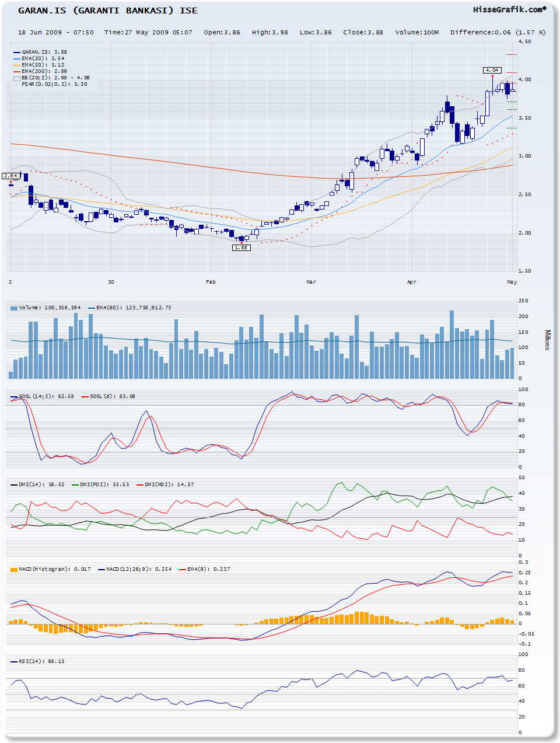Click the 1.88 low price label
Screen dimensions: 560x743
(x=241, y=247)
